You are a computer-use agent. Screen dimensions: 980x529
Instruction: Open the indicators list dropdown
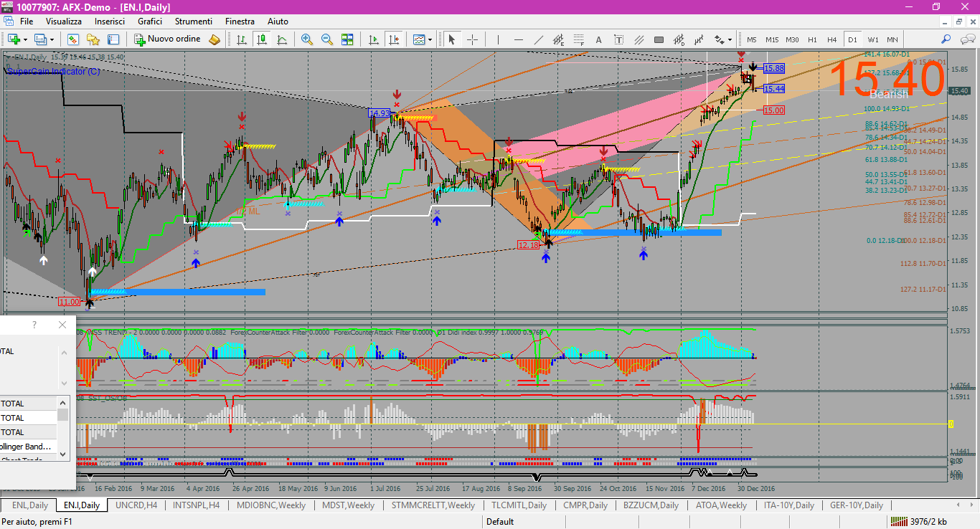point(420,39)
